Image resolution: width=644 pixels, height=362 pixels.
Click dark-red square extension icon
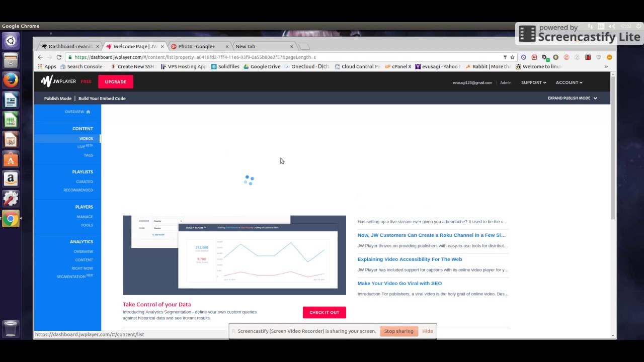point(588,57)
